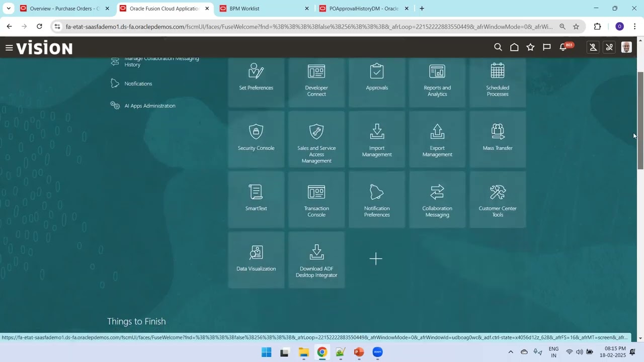Show hidden system tray icons
This screenshot has width=644, height=362.
click(x=511, y=352)
